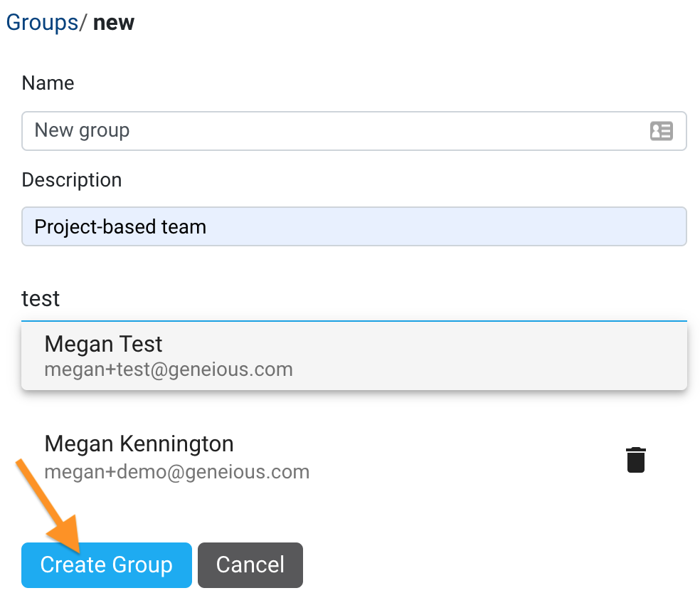The image size is (700, 598).
Task: Cancel creating the group
Action: [250, 565]
